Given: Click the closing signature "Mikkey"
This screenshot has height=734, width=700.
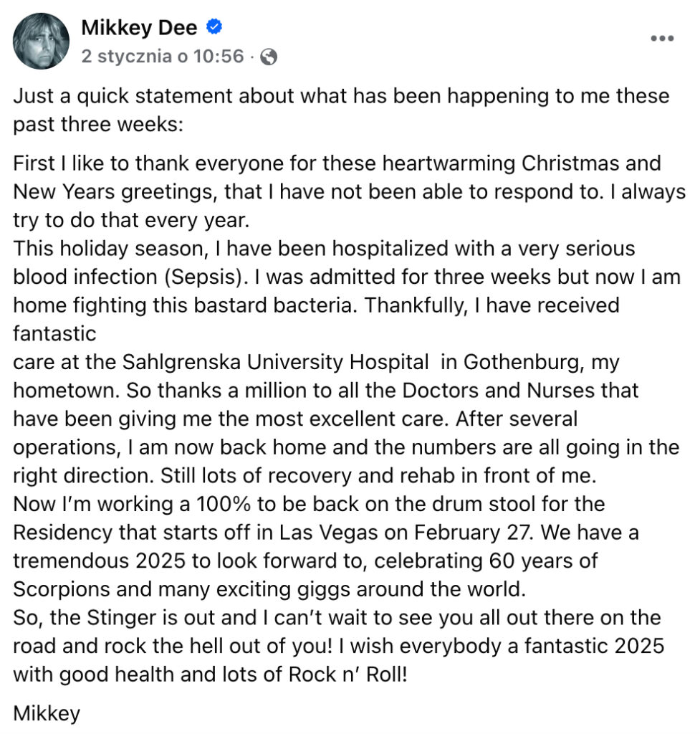Looking at the screenshot, I should click(x=47, y=713).
